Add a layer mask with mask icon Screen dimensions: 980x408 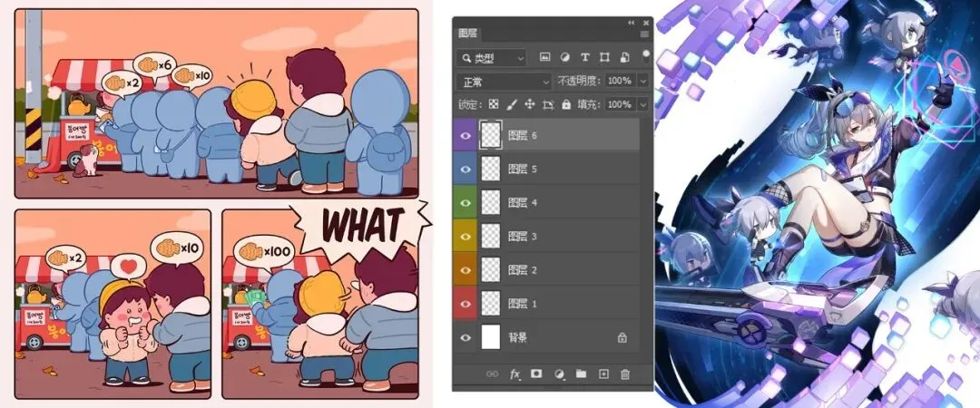click(x=536, y=374)
